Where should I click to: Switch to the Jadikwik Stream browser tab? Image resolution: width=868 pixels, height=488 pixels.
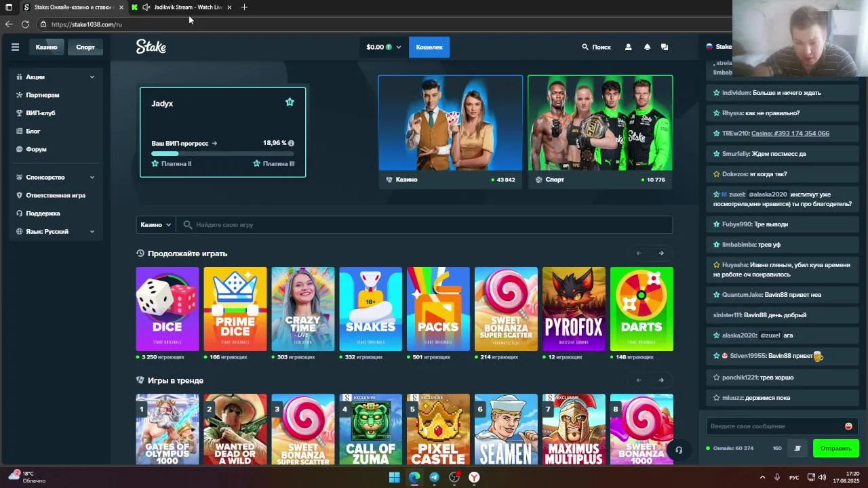click(182, 7)
